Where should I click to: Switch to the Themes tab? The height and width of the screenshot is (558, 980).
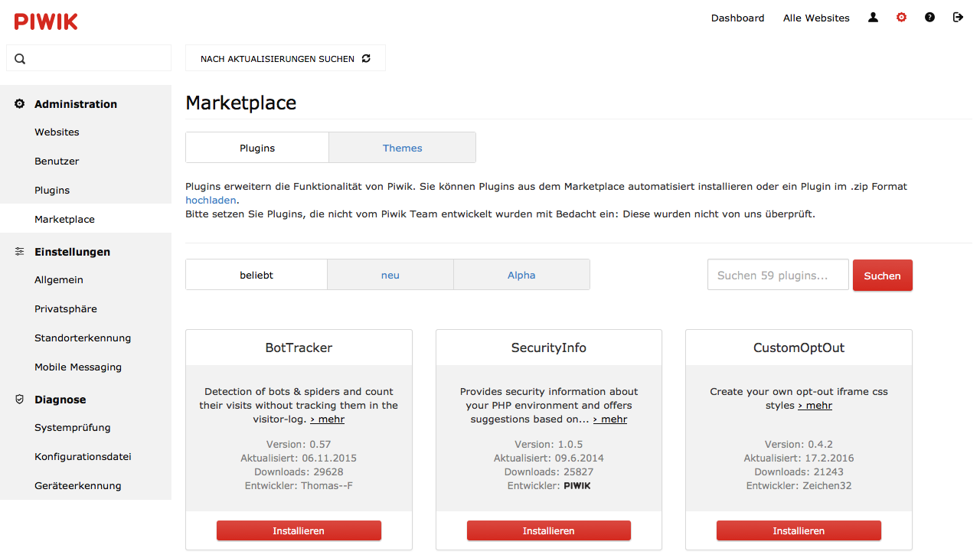pos(403,148)
